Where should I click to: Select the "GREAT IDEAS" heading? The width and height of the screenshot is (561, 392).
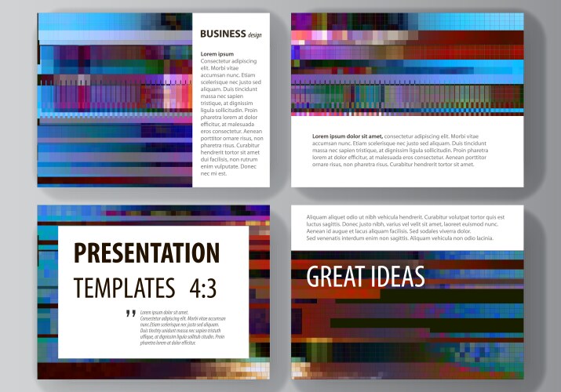click(365, 277)
